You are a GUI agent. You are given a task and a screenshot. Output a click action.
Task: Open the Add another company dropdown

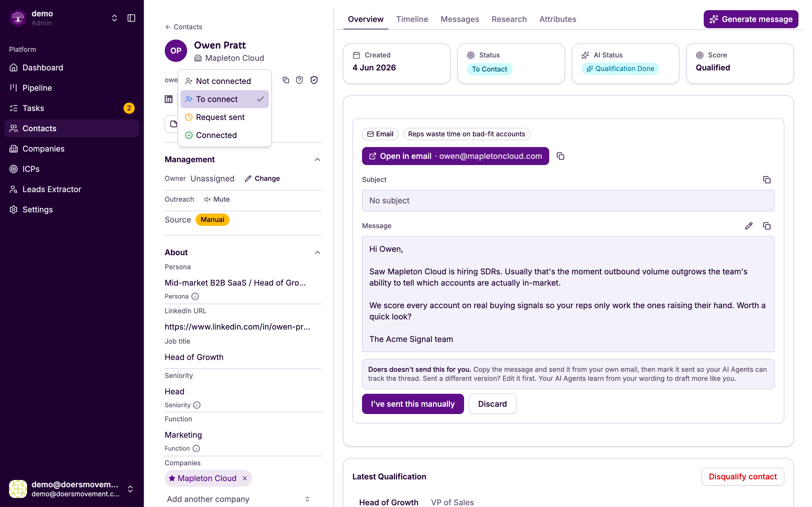pos(238,499)
